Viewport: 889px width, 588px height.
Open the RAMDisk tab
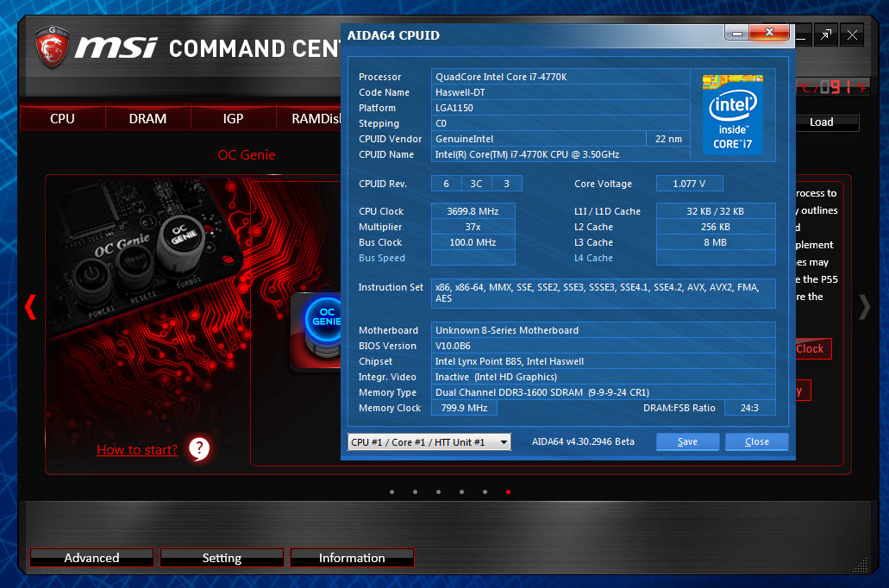[x=309, y=118]
